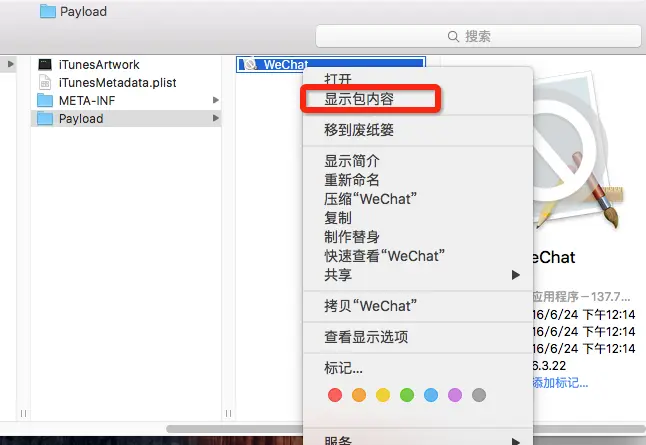Click the META-INF folder icon
This screenshot has width=646, height=445.
tap(44, 100)
